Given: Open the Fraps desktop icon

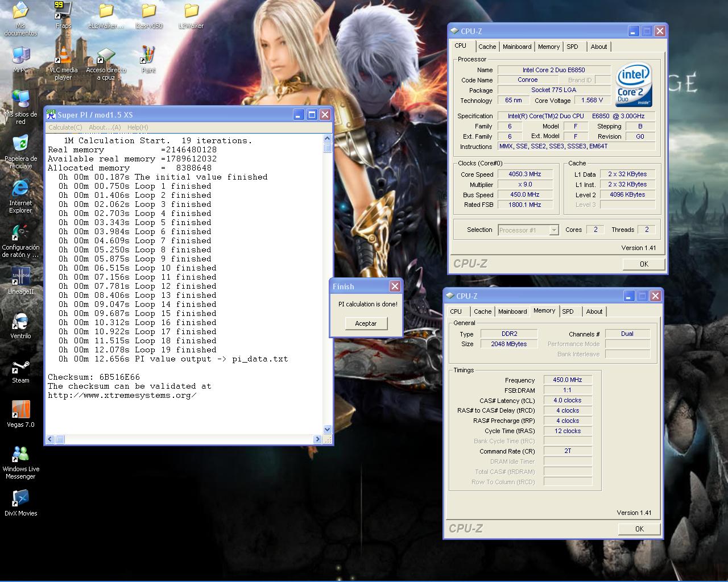Looking at the screenshot, I should coord(63,13).
